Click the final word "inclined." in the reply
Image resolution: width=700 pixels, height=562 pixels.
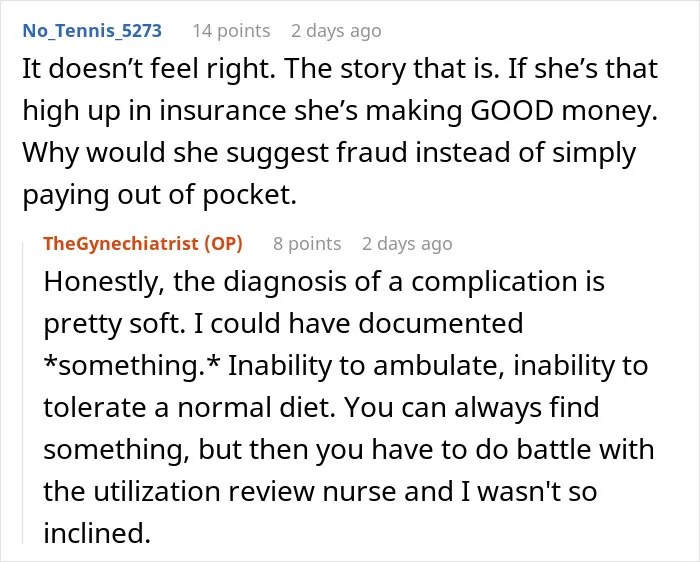pos(97,533)
